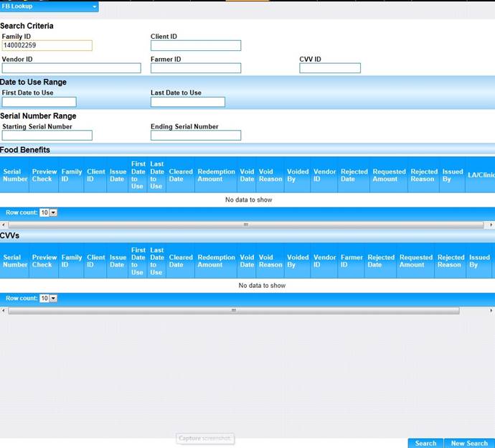This screenshot has width=495, height=448.
Task: Open Food Benefits row count dropdown
Action: click(x=48, y=213)
